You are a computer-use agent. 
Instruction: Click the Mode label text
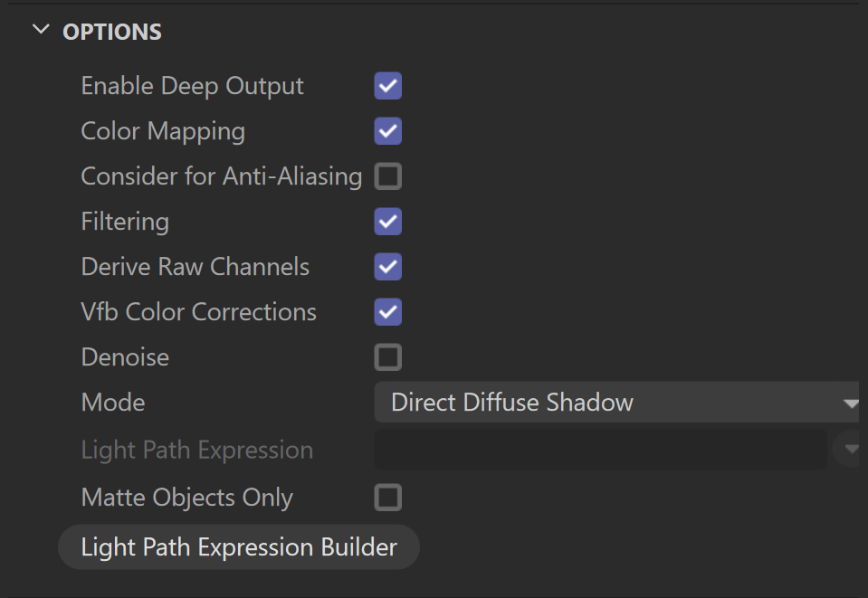point(113,403)
